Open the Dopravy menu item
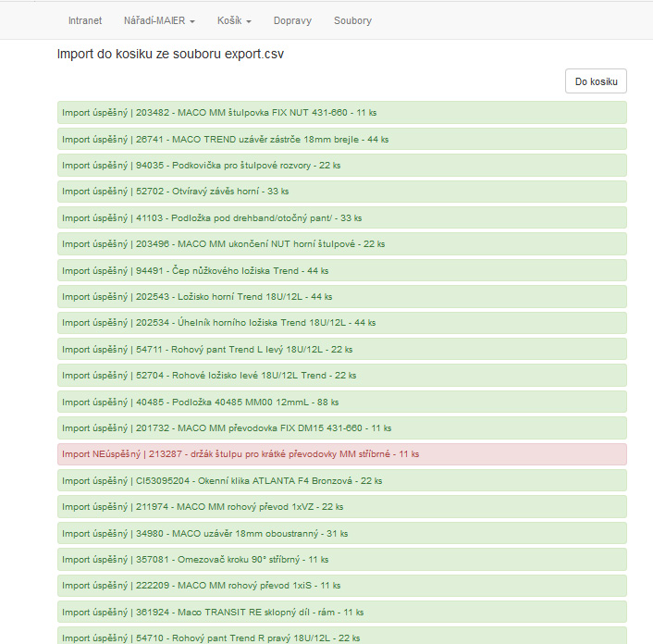653x644 pixels. (292, 20)
